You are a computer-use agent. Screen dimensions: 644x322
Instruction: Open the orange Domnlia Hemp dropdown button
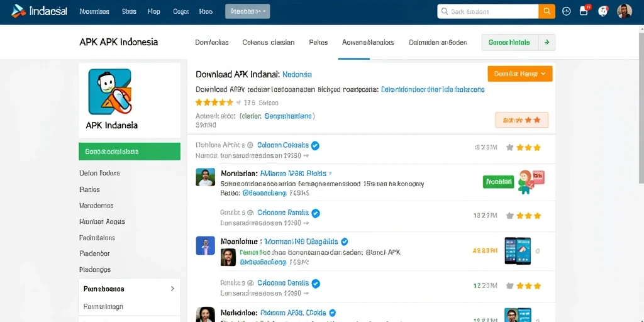click(x=519, y=74)
